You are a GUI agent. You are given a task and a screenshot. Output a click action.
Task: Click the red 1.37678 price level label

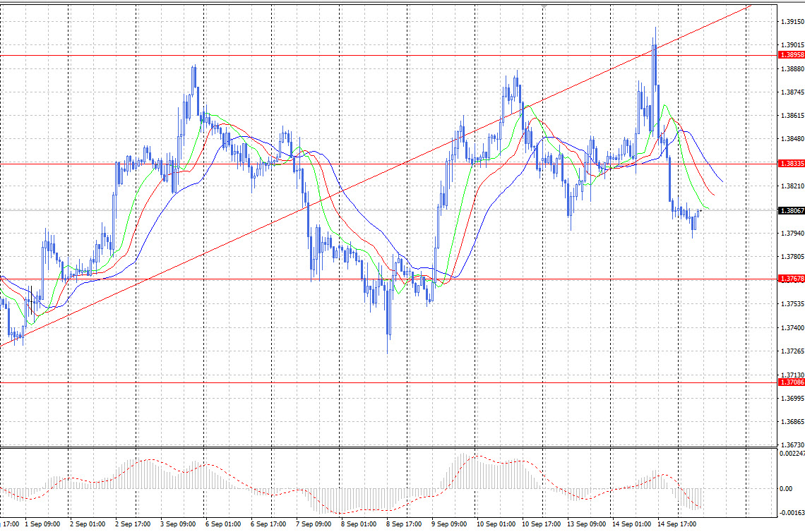coord(792,279)
